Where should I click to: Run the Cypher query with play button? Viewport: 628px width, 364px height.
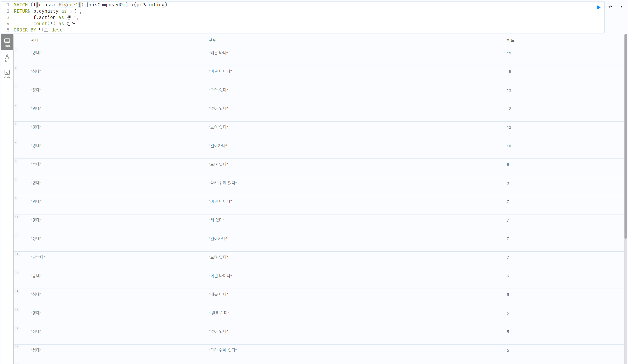point(599,7)
